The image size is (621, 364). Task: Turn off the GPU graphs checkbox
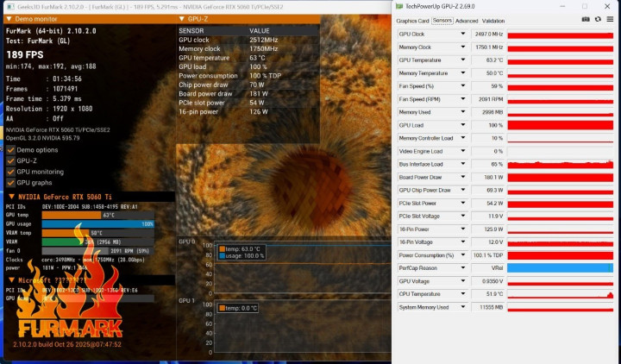pos(10,183)
